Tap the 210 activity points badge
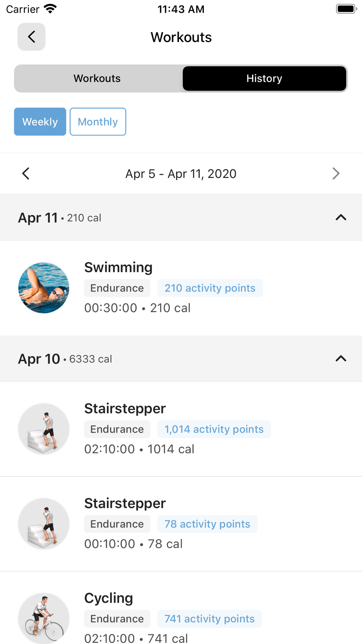 coord(210,288)
